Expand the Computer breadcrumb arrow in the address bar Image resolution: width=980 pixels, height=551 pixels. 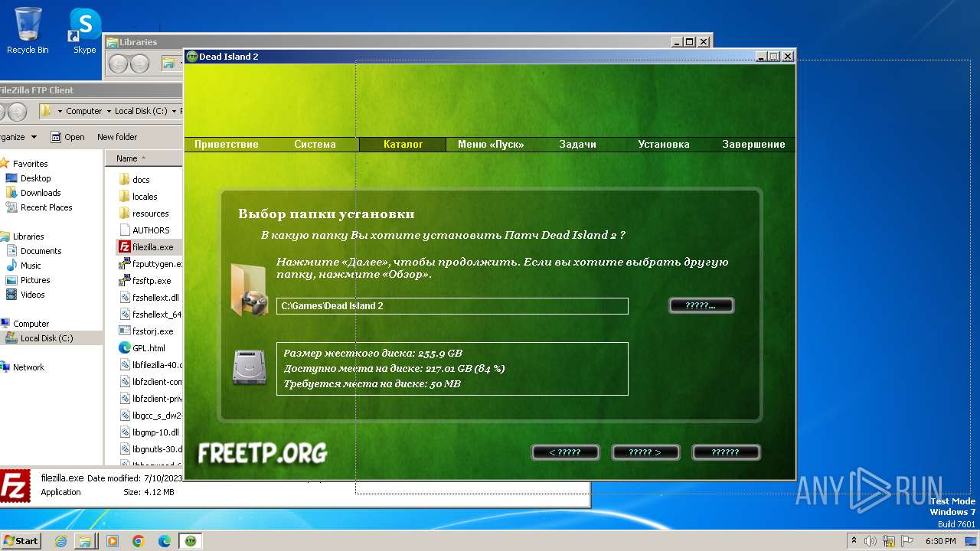click(x=109, y=111)
